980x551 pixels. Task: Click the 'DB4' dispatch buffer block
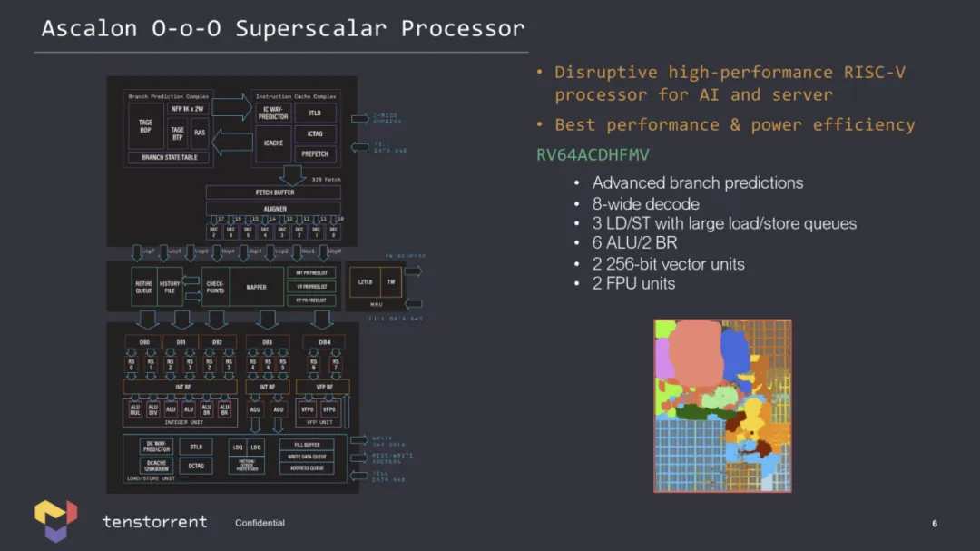324,342
